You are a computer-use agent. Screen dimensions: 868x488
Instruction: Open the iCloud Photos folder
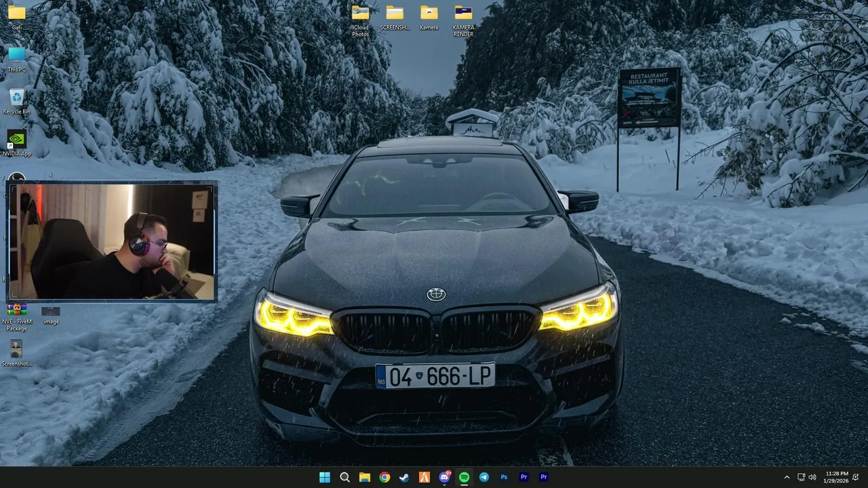361,20
